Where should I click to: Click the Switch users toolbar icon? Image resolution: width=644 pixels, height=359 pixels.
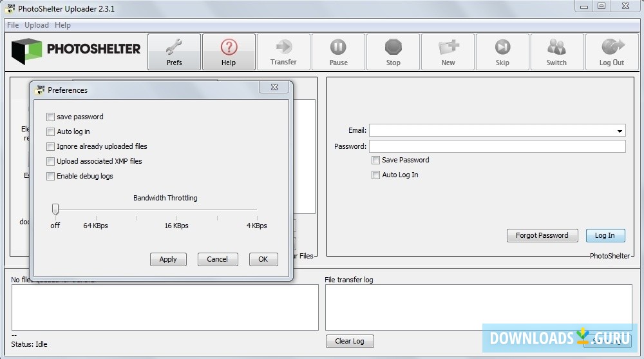556,52
